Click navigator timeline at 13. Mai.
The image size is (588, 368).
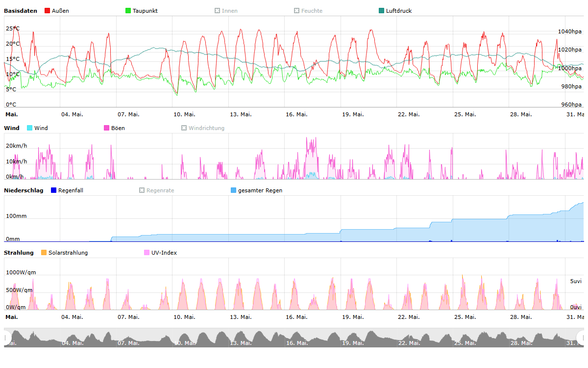tap(241, 338)
